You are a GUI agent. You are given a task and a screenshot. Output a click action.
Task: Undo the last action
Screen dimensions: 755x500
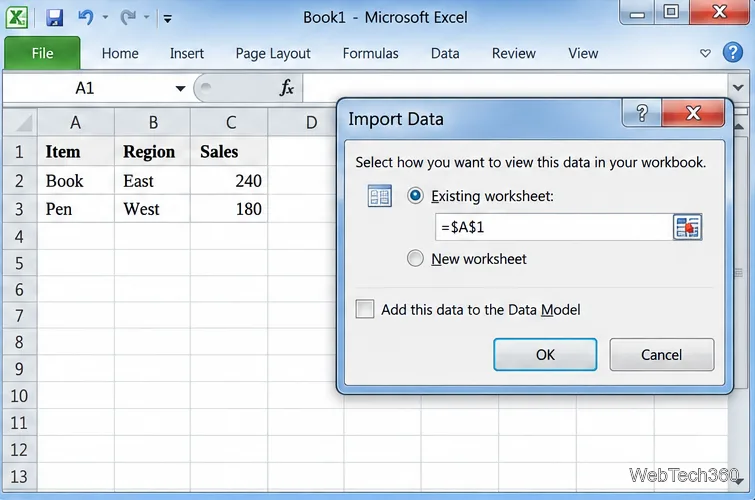(x=86, y=18)
